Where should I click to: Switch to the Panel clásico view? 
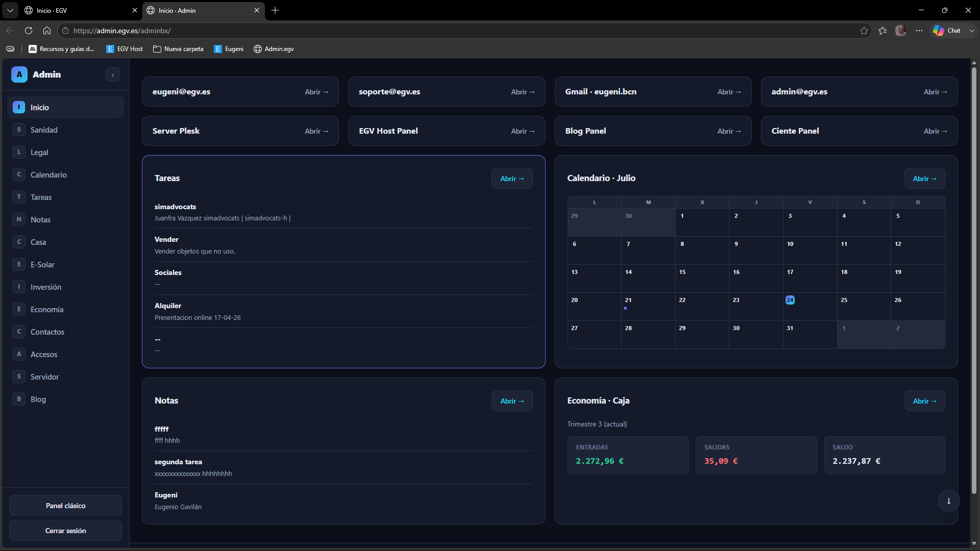point(65,506)
